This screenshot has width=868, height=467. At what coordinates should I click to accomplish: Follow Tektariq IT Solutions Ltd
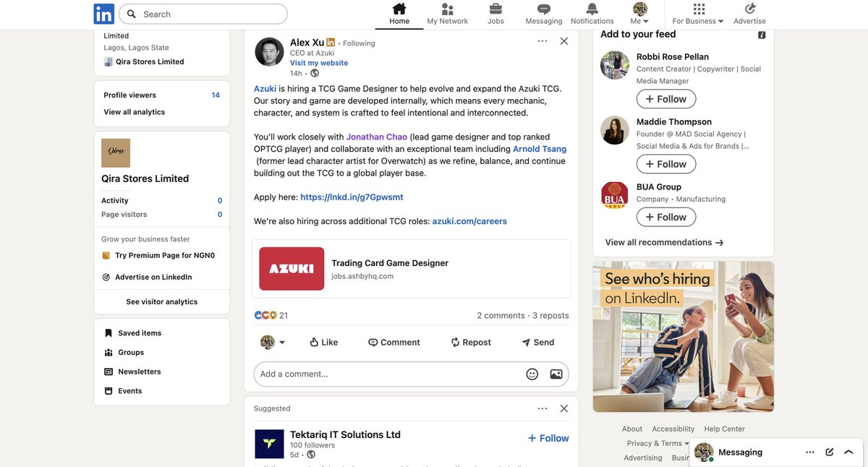pos(548,438)
